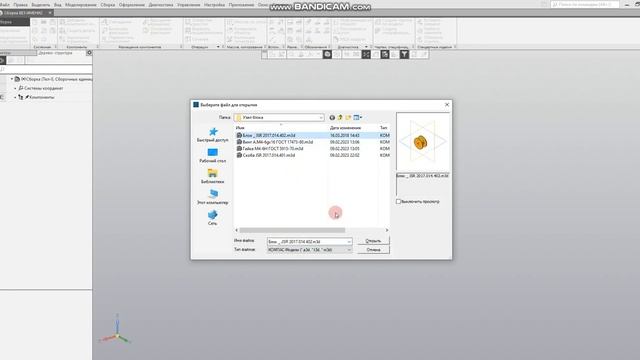Click date cell 09.02.2023 22:02

click(344, 155)
